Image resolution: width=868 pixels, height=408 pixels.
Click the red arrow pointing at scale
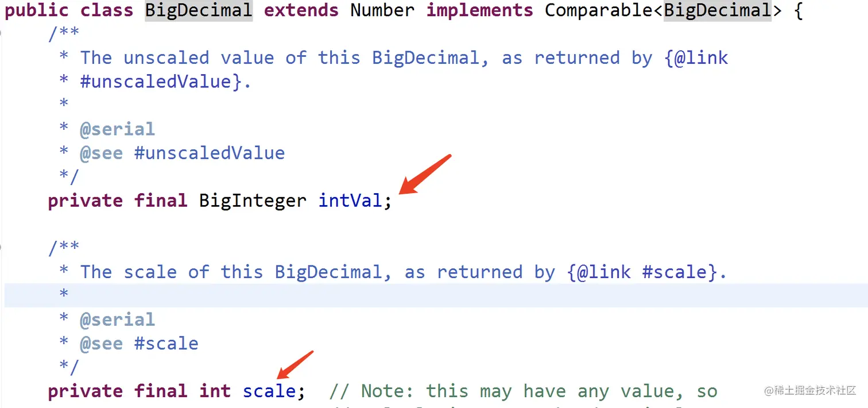[x=294, y=365]
